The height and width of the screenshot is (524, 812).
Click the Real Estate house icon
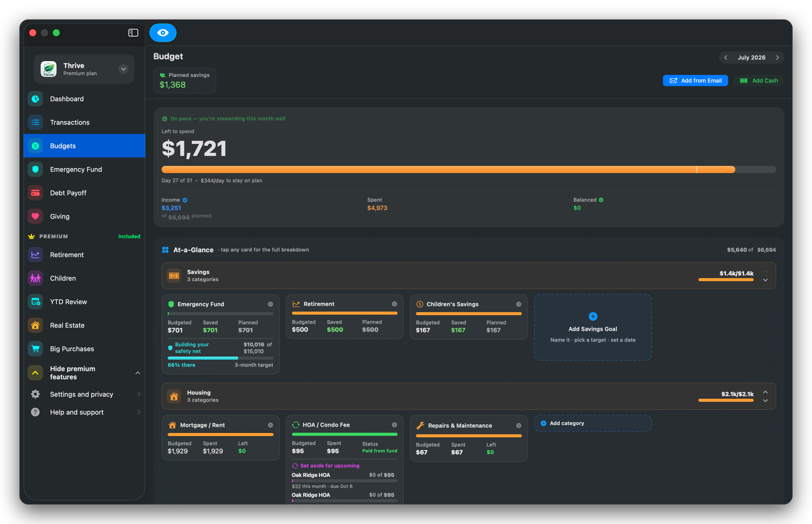tap(35, 325)
